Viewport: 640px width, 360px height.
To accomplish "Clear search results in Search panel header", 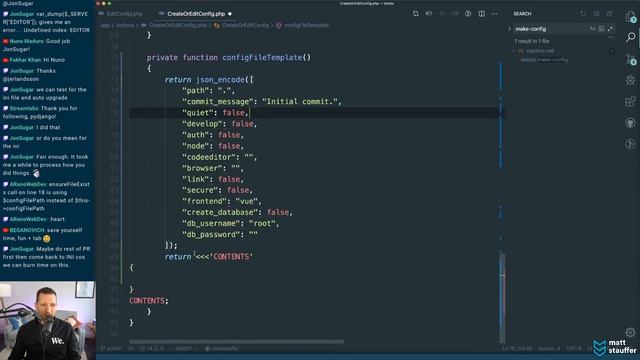I will tap(596, 14).
